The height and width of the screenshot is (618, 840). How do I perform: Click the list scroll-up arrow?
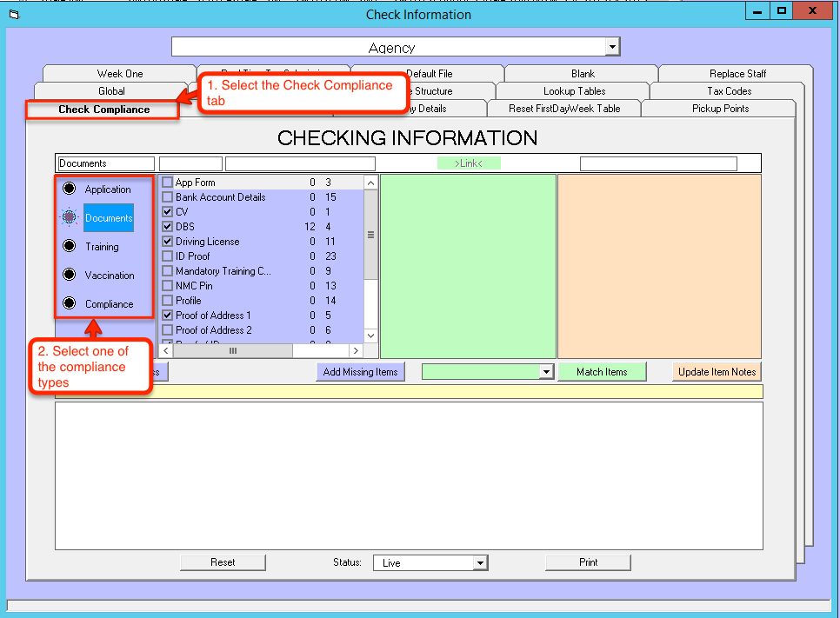(370, 183)
